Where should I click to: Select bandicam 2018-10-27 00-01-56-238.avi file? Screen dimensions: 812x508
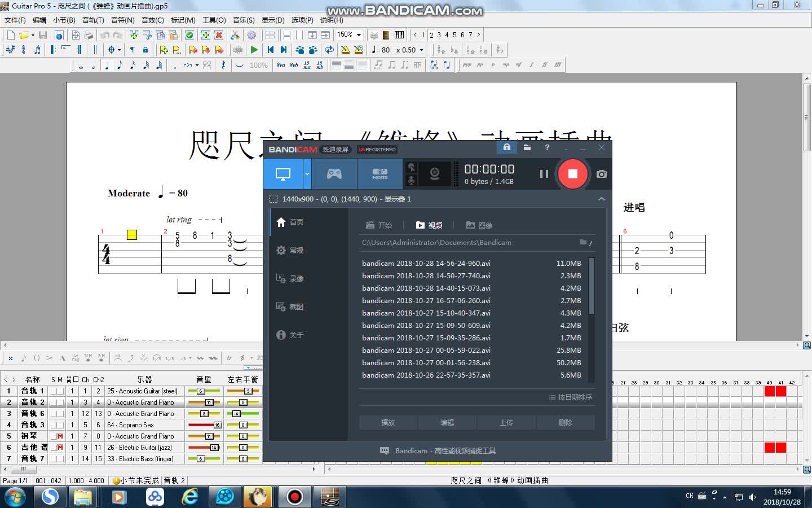(471, 362)
